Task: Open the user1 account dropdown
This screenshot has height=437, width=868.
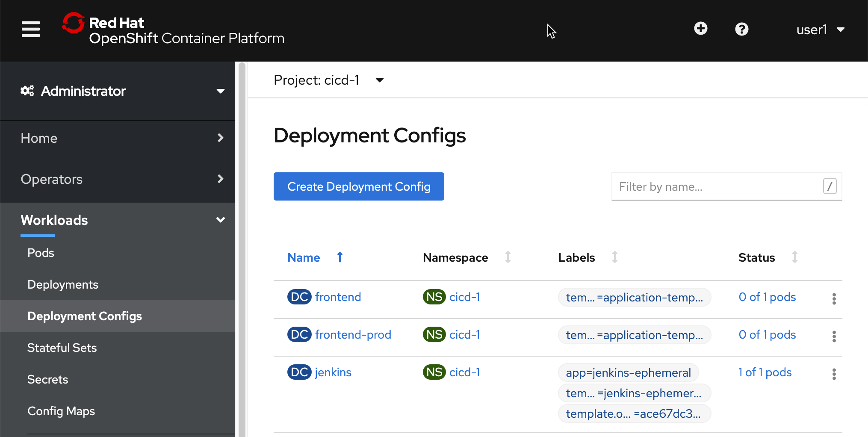Action: point(820,30)
